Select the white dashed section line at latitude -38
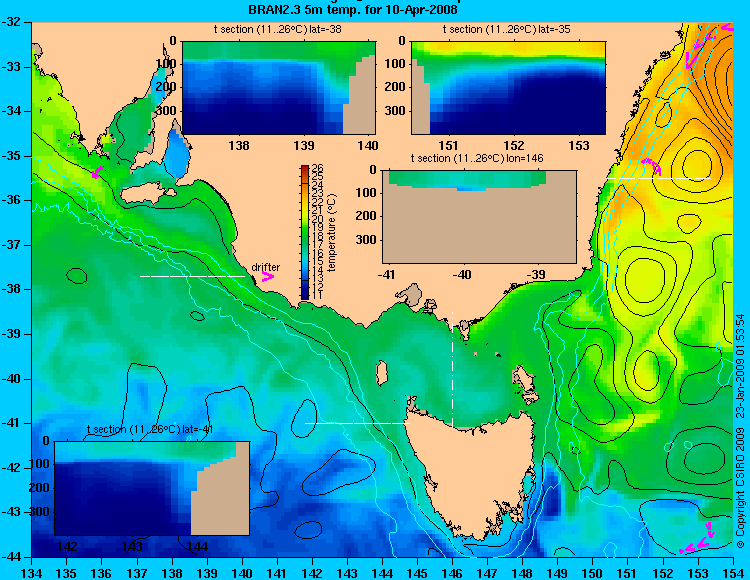Screen dimensions: 750x580 192,276
